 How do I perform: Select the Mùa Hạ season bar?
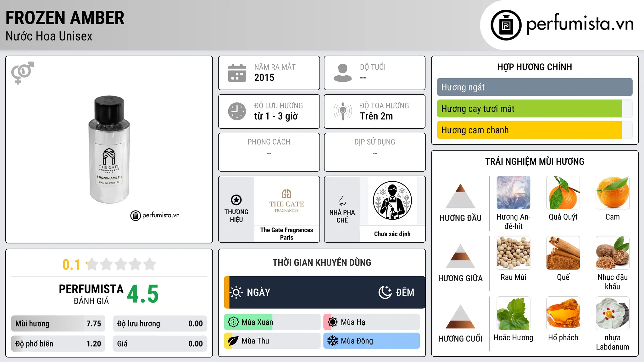click(x=371, y=322)
